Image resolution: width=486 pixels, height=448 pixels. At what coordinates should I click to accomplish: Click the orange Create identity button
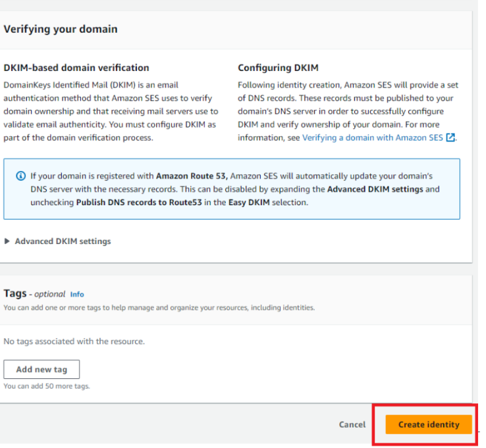pos(429,424)
